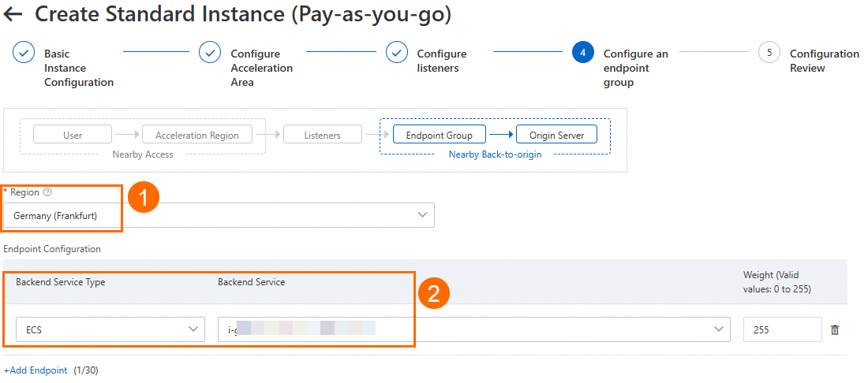Click the Configure listeners checkmark icon

pyautogui.click(x=396, y=54)
